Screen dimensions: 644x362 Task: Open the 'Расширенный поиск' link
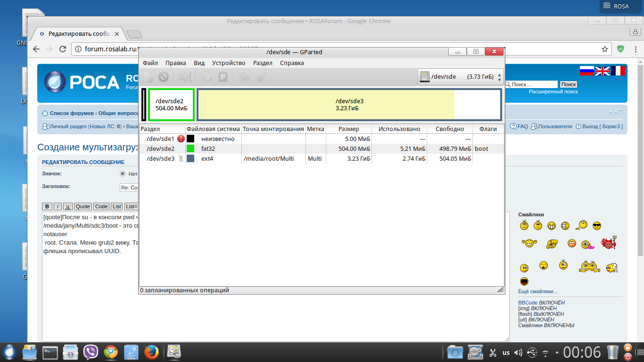pyautogui.click(x=553, y=91)
